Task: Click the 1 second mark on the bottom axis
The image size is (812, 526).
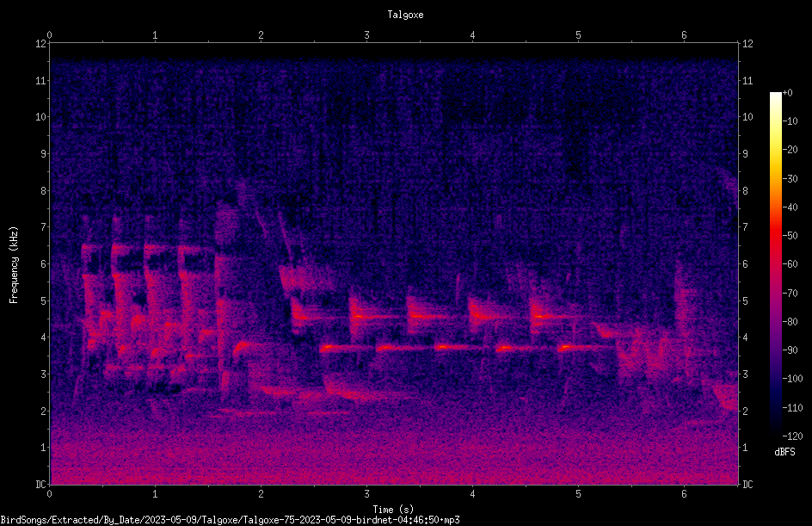Action: 155,494
